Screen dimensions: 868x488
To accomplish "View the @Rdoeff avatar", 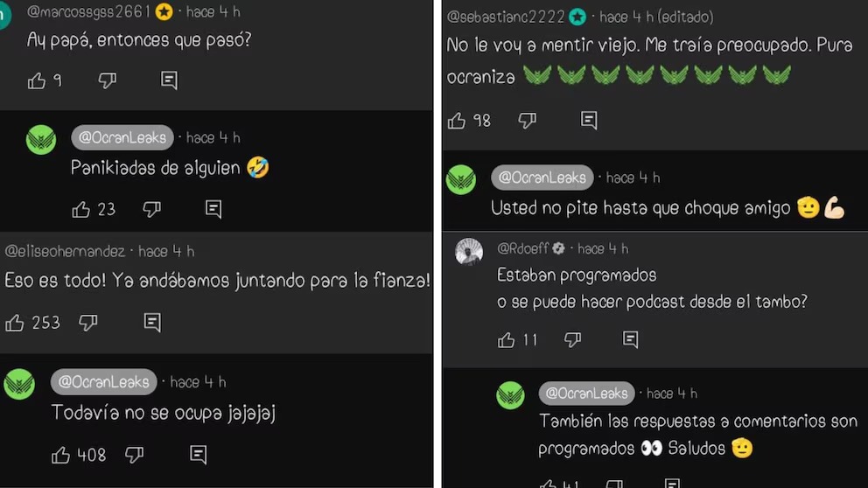I will [x=469, y=252].
